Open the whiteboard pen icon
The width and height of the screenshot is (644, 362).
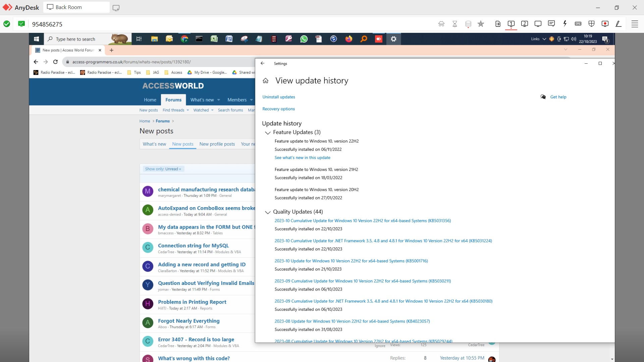coord(619,24)
